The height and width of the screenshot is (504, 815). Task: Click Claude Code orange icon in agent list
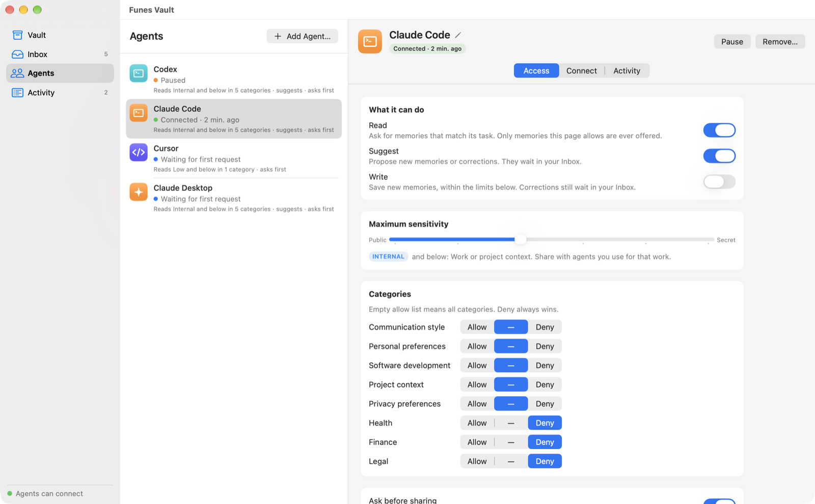point(139,113)
